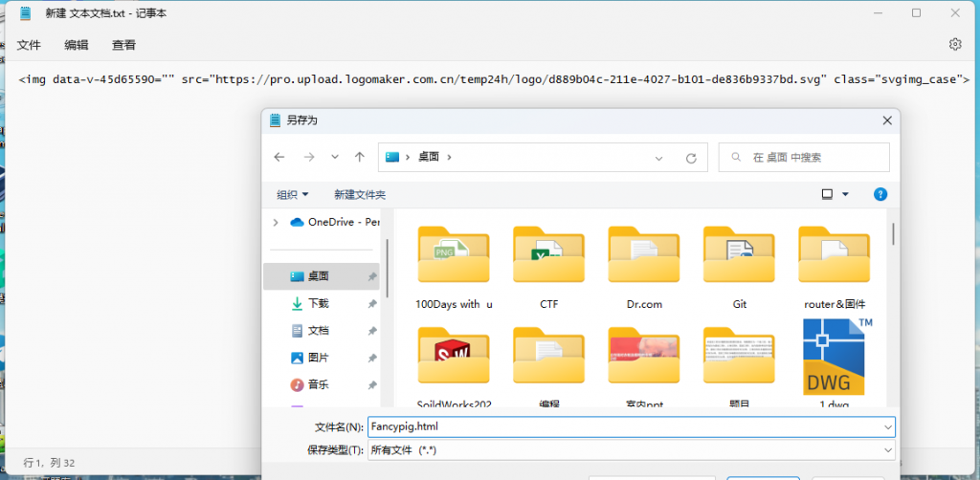This screenshot has width=980, height=480.
Task: Select the Dr.com folder
Action: [644, 268]
